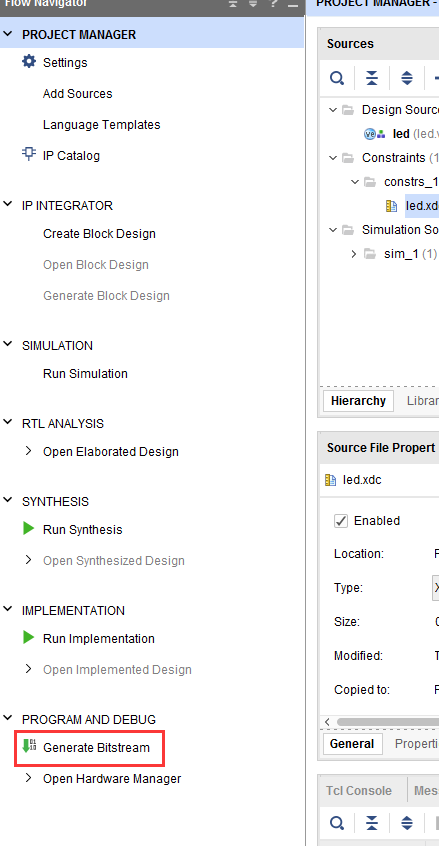Open the Tcl Console tab
This screenshot has width=439, height=846.
coord(359,790)
